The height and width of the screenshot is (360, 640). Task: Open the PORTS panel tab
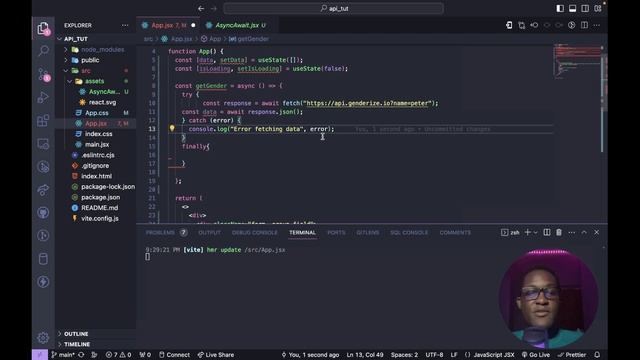point(336,232)
